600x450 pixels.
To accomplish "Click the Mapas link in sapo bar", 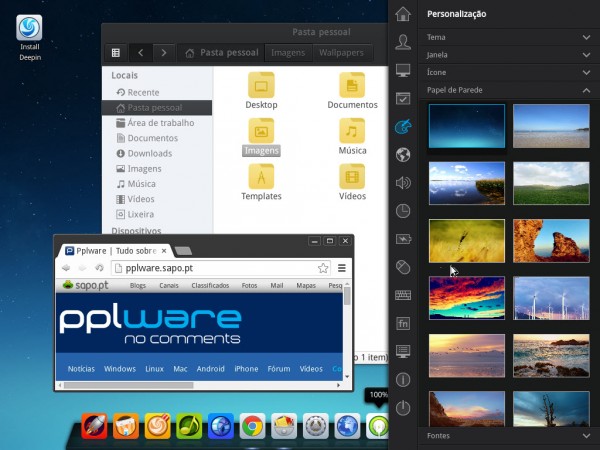I will pos(306,285).
